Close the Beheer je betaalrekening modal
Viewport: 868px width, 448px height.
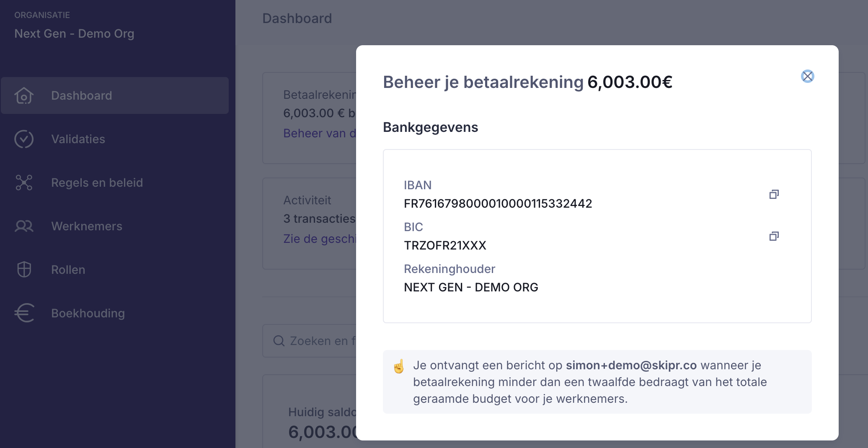(x=807, y=76)
